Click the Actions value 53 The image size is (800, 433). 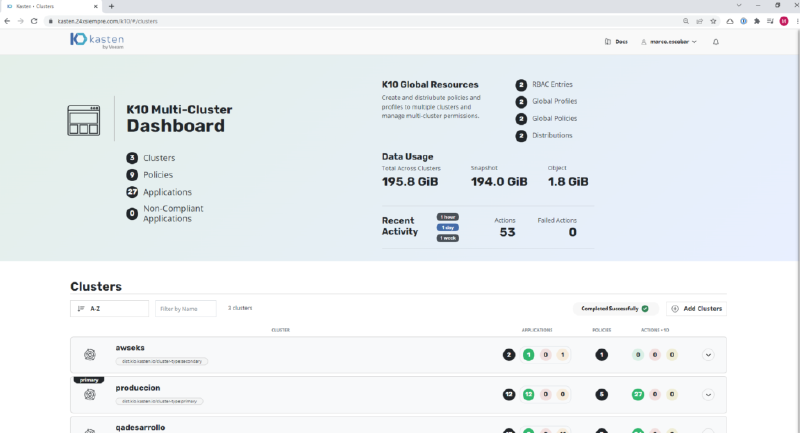[x=507, y=233]
